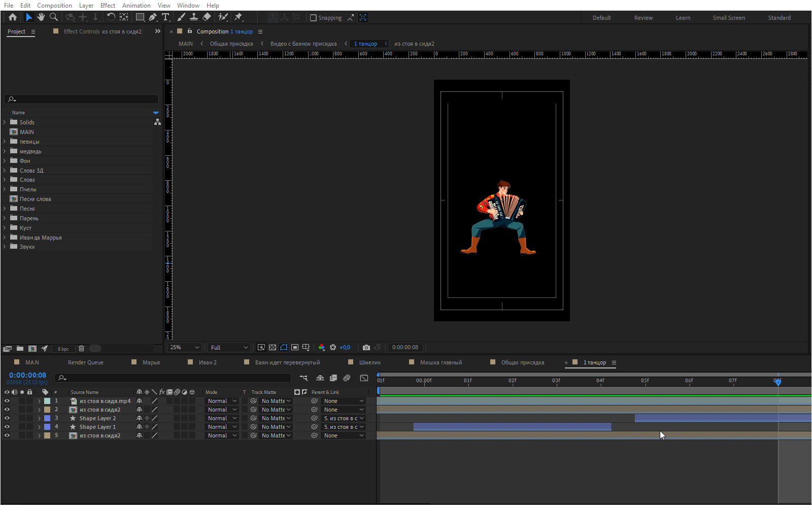Take a snapshot with camera icon

click(x=366, y=348)
